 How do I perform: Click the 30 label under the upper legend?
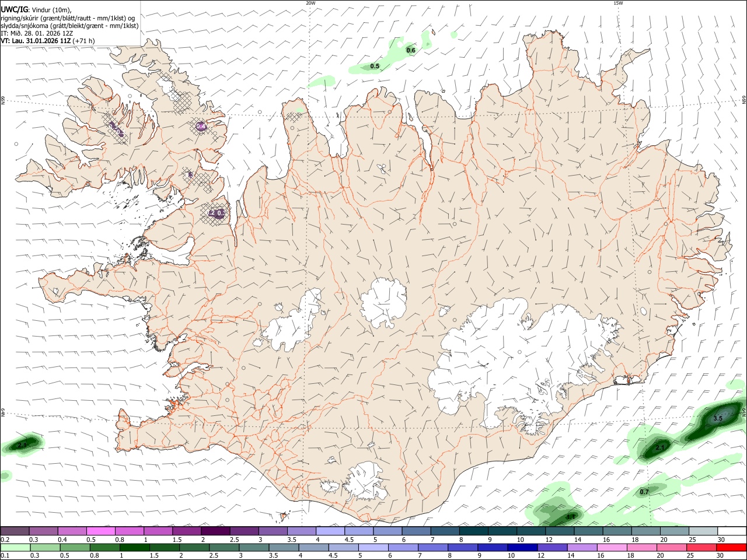point(721,540)
